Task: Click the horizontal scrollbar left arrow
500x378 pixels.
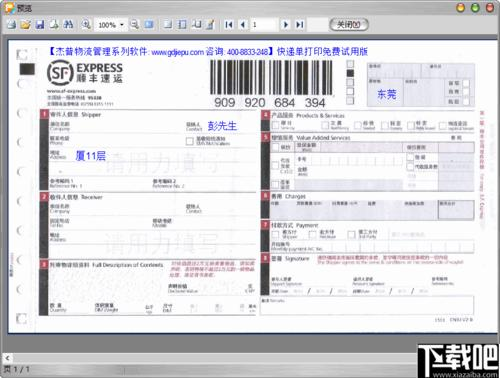Action: click(7, 358)
